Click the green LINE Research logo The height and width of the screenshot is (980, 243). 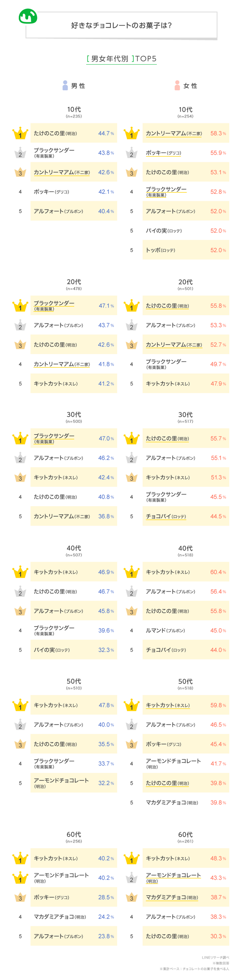click(28, 16)
